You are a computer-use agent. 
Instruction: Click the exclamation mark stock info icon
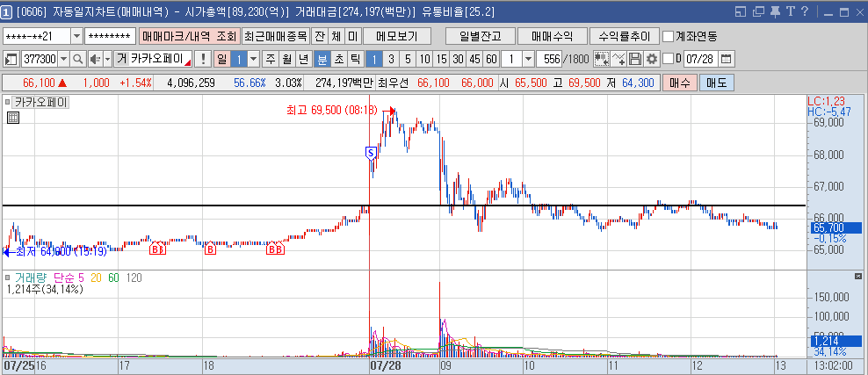click(x=203, y=59)
